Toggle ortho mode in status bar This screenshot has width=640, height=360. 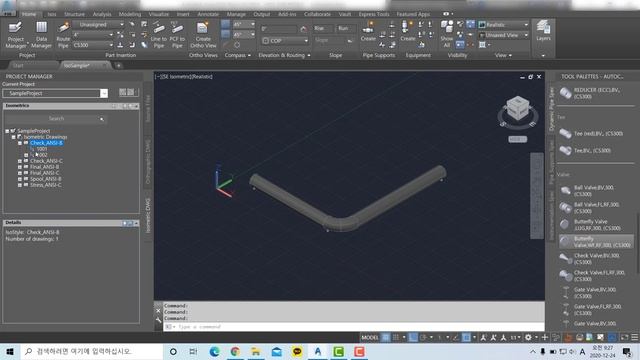pyautogui.click(x=413, y=337)
